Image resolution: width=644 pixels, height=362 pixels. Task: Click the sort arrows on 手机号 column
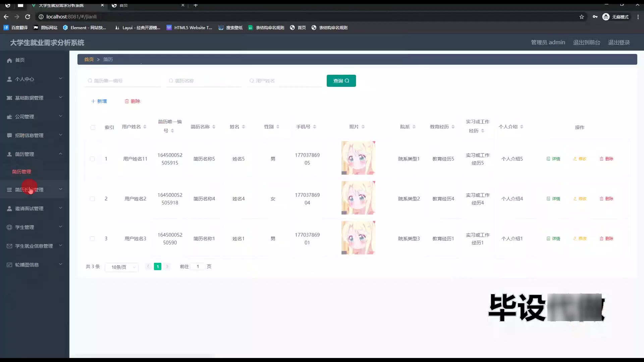pyautogui.click(x=315, y=127)
